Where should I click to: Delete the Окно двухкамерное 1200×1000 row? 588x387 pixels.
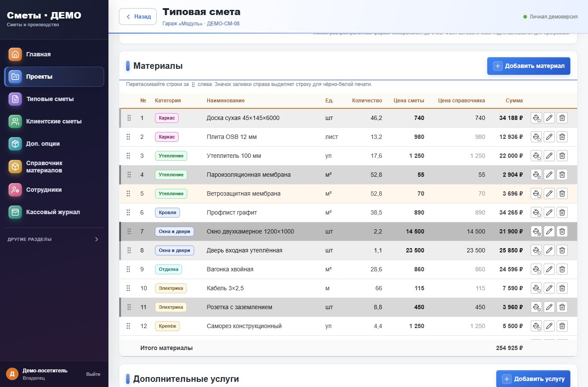[x=562, y=231]
